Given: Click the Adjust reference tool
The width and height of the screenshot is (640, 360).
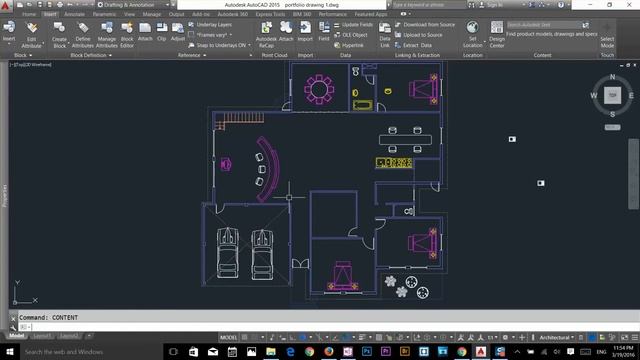Looking at the screenshot, I should tap(178, 32).
